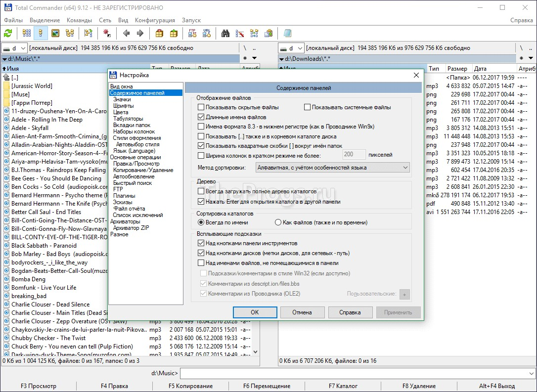Screen dimensions: 537x392
Task: Select 'Шрифты' in the settings tree
Action: [x=123, y=106]
